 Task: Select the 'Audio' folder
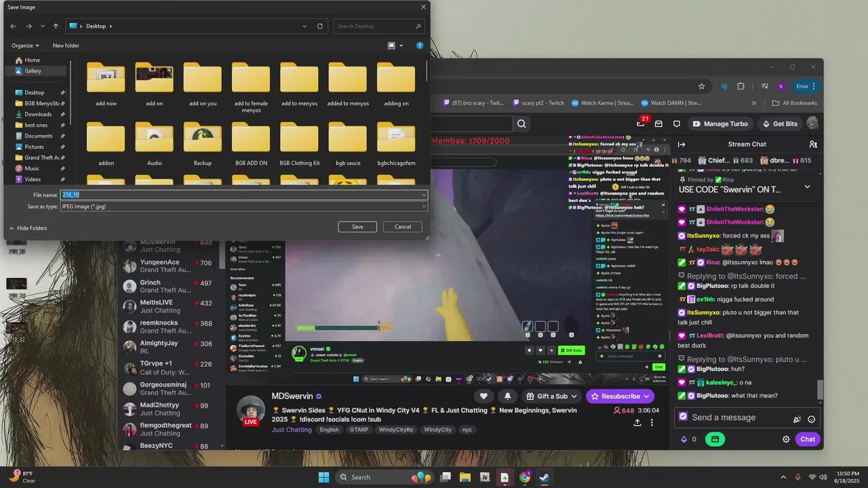154,144
